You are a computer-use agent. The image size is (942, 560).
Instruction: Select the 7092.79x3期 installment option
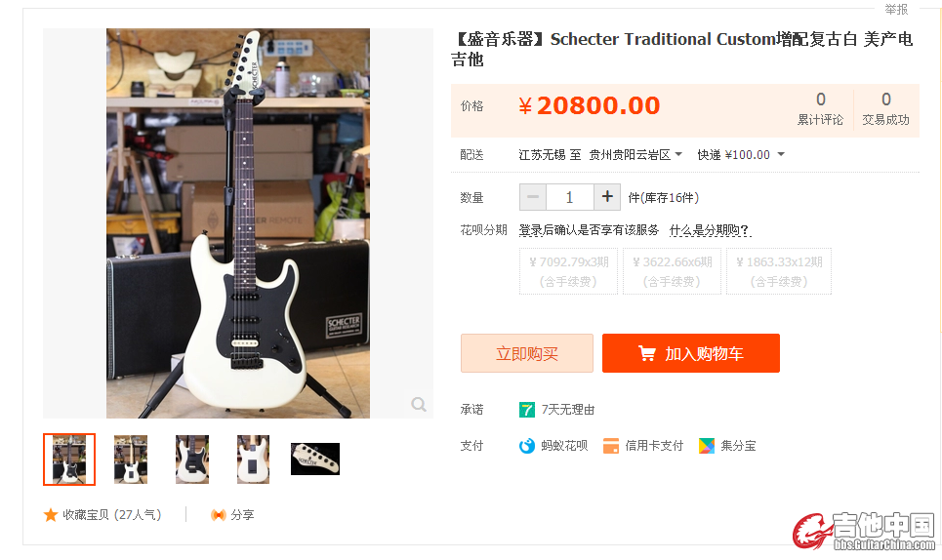[x=568, y=271]
